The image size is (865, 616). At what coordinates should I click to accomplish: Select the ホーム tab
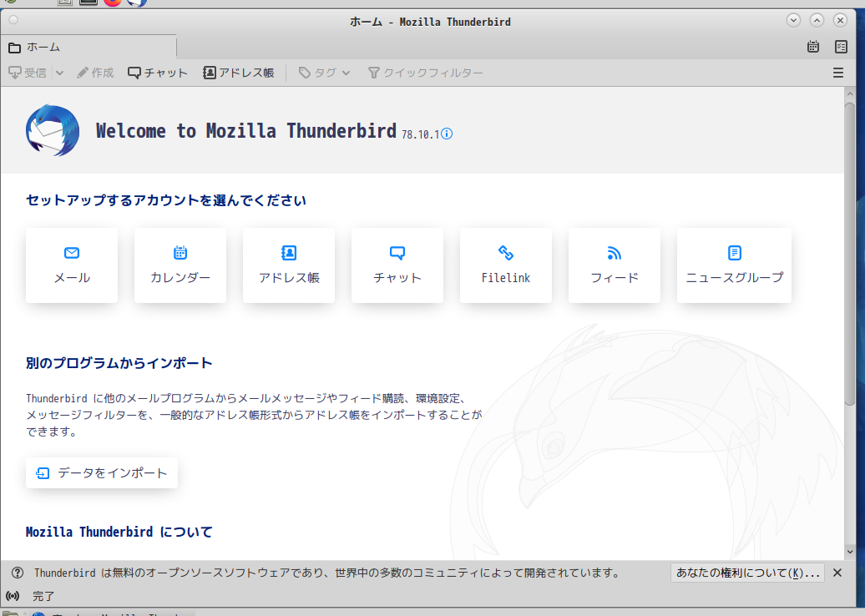[x=89, y=47]
